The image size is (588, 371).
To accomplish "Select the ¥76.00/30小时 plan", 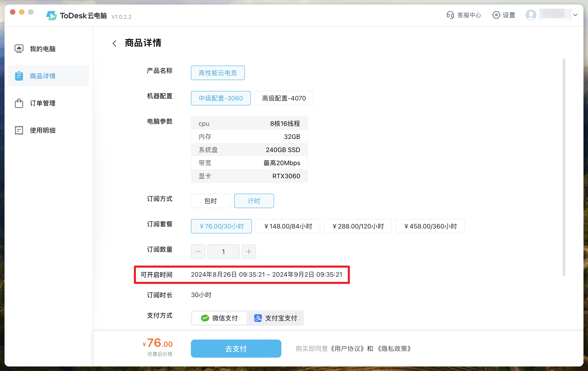I will (221, 226).
